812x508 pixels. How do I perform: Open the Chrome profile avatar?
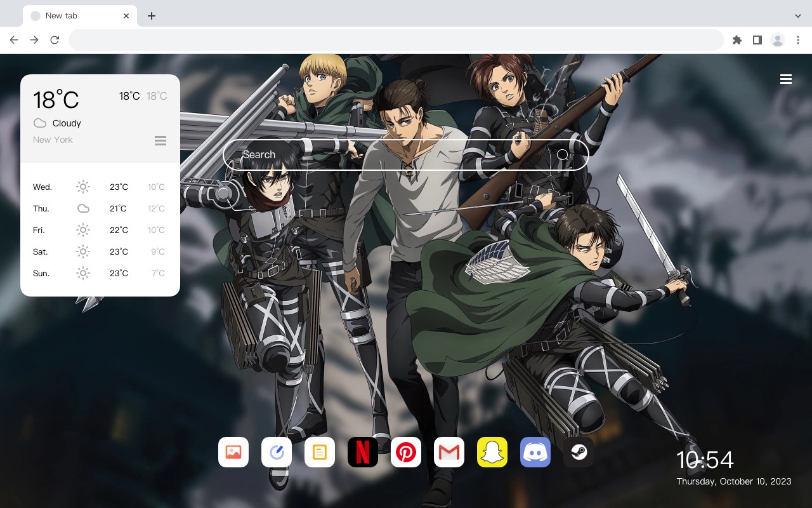pyautogui.click(x=778, y=40)
